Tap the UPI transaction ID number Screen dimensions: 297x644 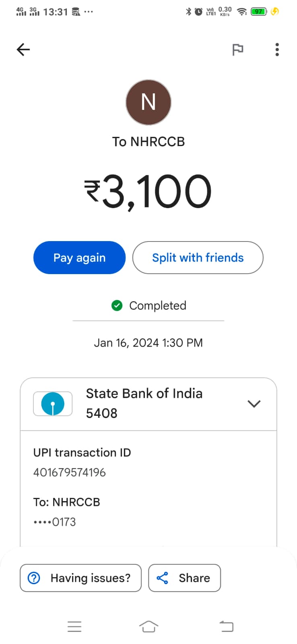[69, 472]
